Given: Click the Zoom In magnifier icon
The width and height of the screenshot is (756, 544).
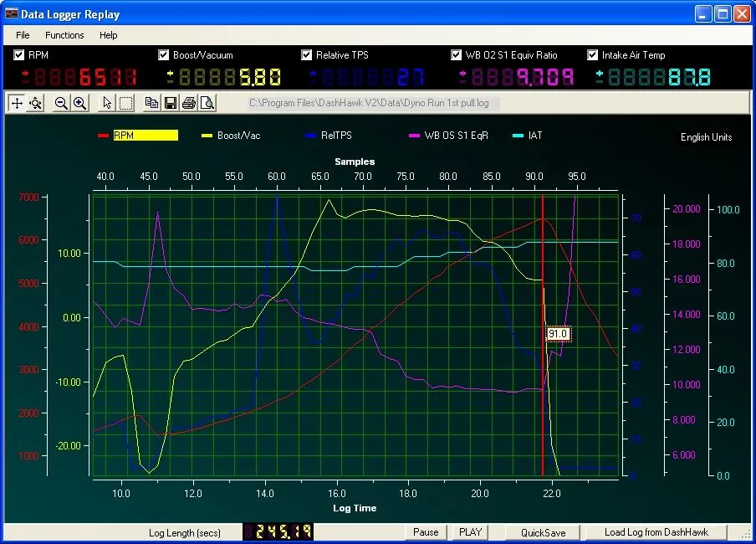Looking at the screenshot, I should coord(79,102).
